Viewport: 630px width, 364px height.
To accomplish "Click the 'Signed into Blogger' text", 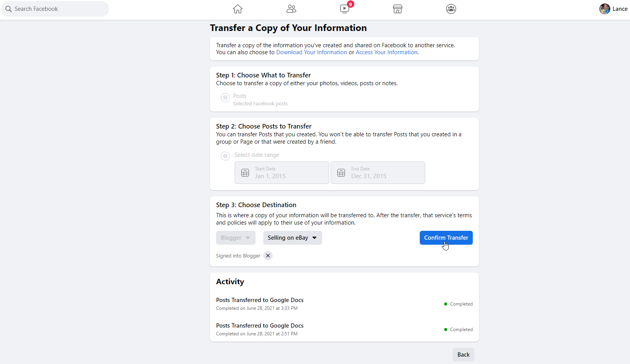I will pos(238,256).
